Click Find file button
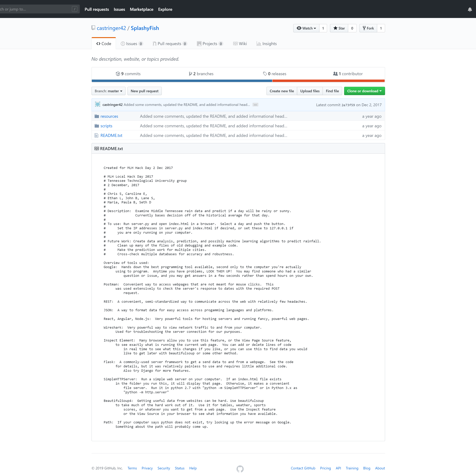 click(332, 91)
